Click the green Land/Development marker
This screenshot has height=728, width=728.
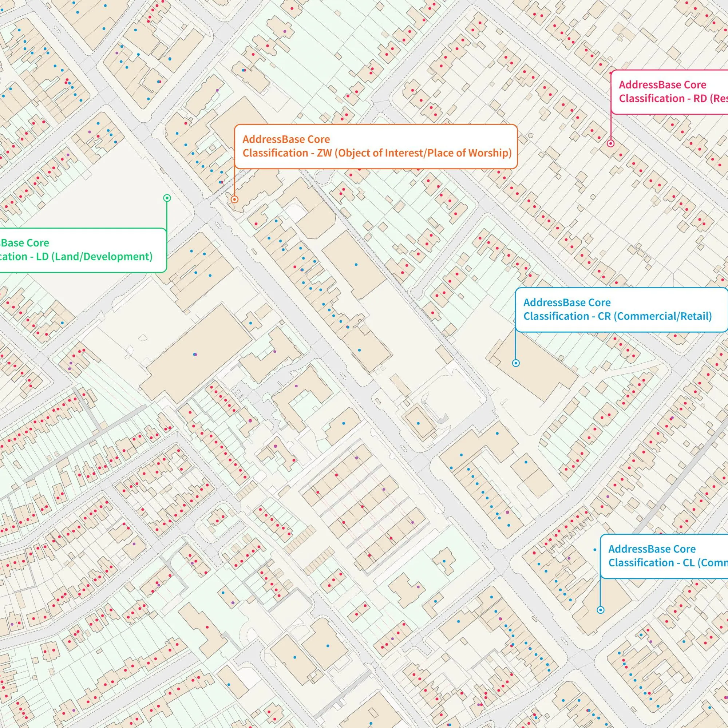pyautogui.click(x=167, y=198)
